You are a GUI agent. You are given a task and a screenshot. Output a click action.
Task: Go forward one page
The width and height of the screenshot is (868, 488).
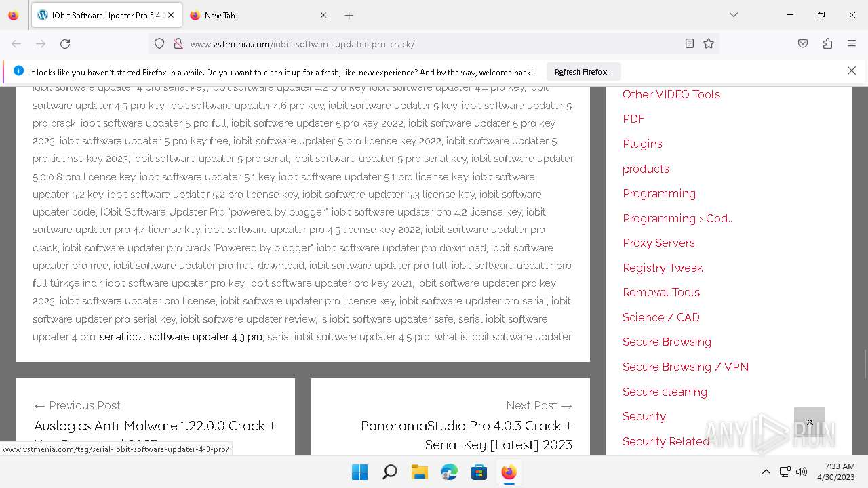pos(41,43)
